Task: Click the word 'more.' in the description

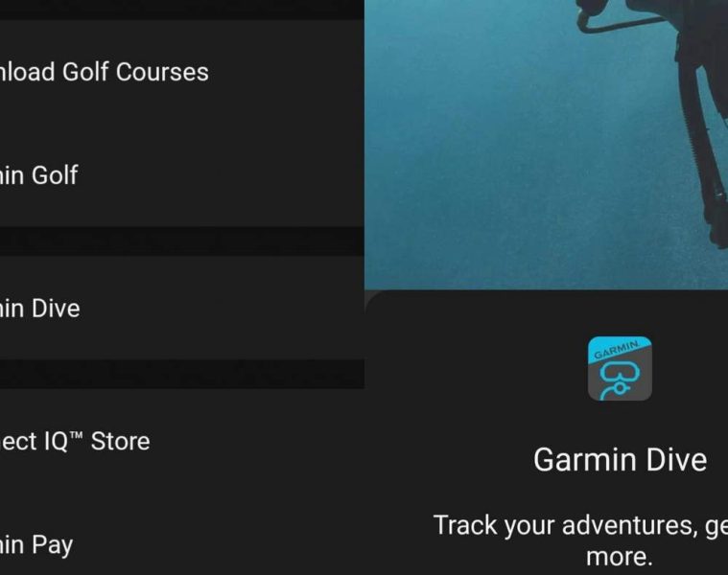Action: click(x=620, y=557)
